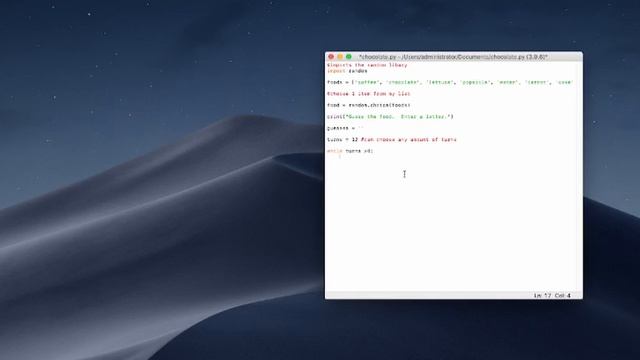Click the 'water' string in foods list

pos(507,82)
